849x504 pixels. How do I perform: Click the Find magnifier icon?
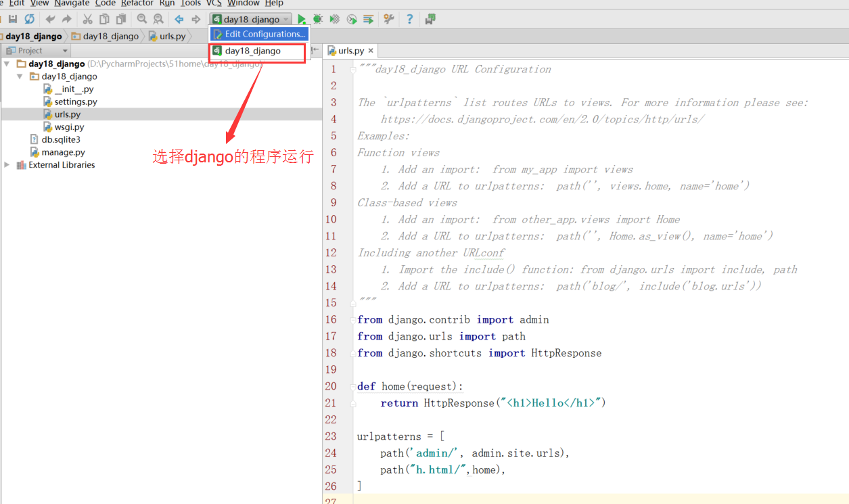pos(141,20)
